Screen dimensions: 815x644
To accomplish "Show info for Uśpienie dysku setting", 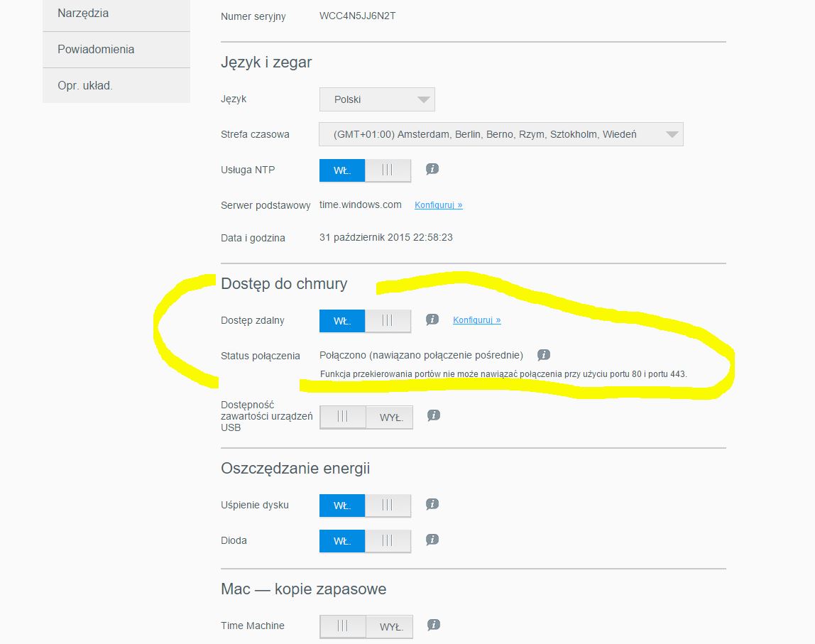I will click(x=432, y=505).
